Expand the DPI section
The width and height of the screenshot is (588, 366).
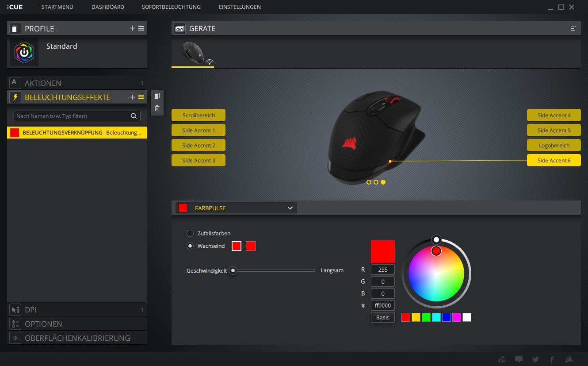(77, 310)
